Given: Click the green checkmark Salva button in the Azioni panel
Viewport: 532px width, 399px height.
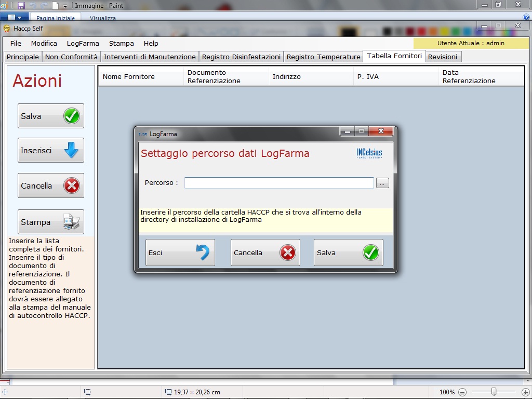Looking at the screenshot, I should tap(51, 116).
